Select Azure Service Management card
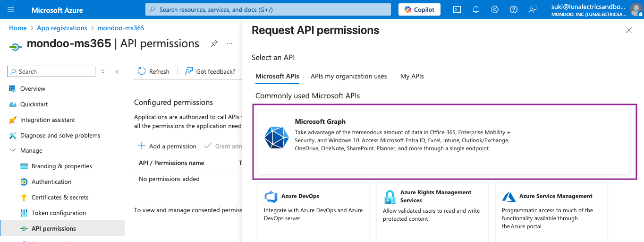Viewport: 644px width, 242px height. point(551,212)
